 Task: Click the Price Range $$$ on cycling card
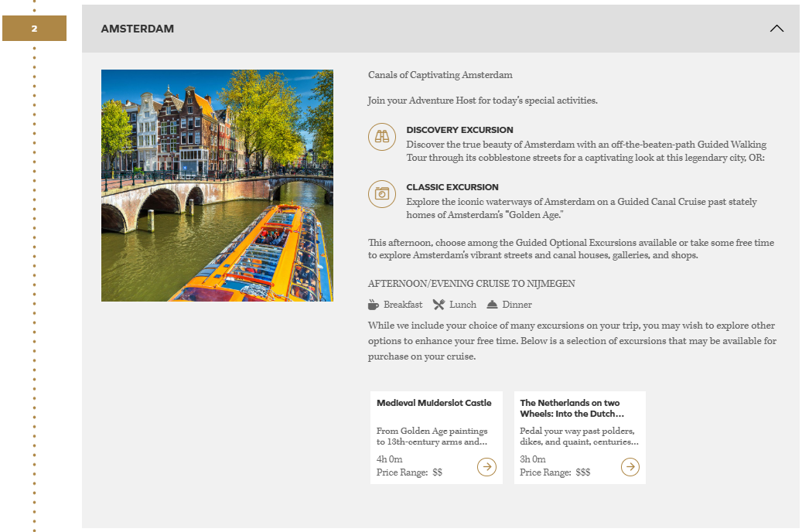555,472
